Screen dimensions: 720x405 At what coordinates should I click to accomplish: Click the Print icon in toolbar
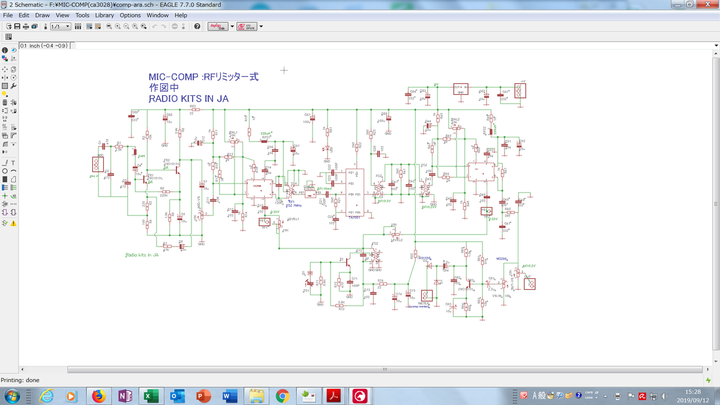pos(25,26)
